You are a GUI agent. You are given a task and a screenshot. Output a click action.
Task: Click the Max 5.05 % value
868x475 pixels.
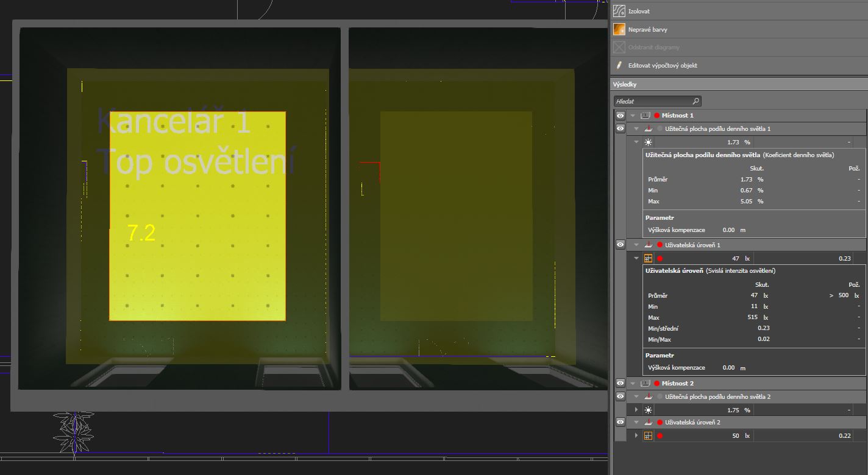[752, 201]
